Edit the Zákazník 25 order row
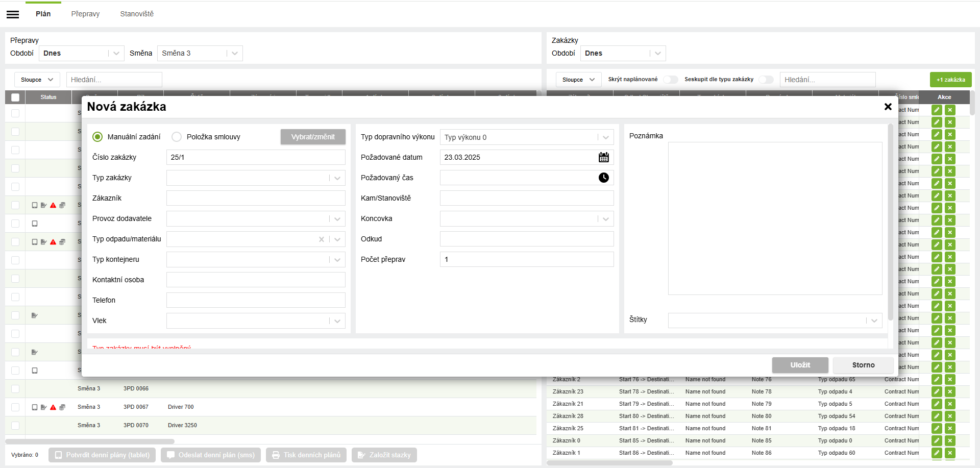Image resolution: width=980 pixels, height=468 pixels. [937, 428]
